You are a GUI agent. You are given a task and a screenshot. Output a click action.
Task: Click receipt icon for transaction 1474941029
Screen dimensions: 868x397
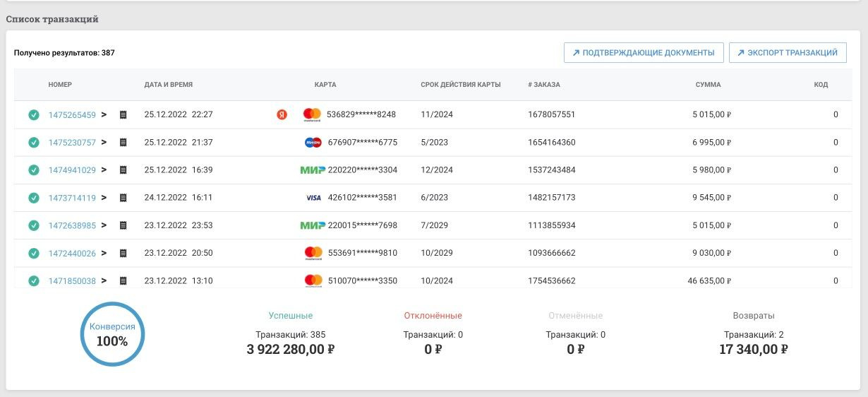pyautogui.click(x=123, y=170)
